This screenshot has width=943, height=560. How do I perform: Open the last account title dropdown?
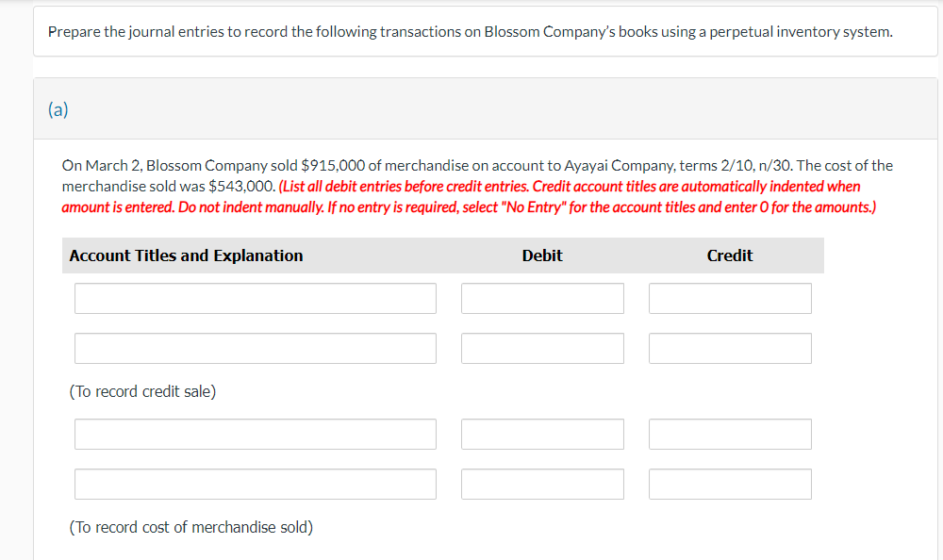tap(255, 484)
